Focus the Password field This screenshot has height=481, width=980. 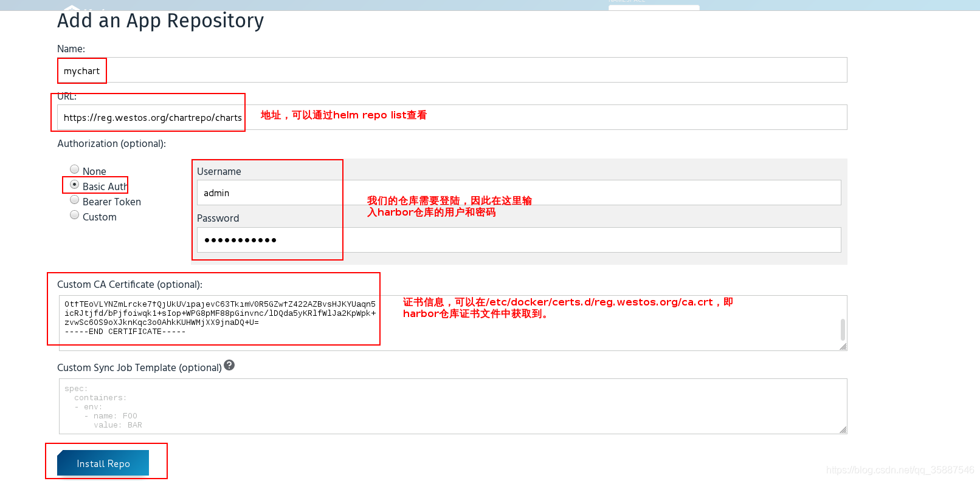point(519,240)
